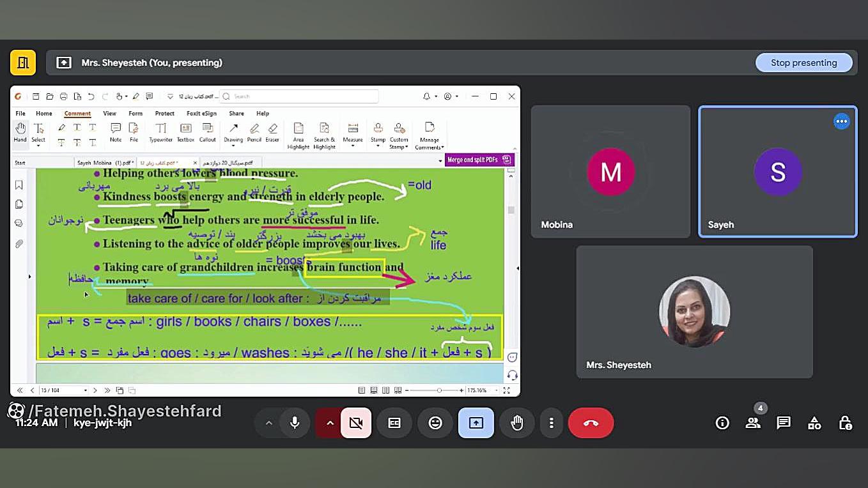Open Manage Comments dropdown

pyautogui.click(x=442, y=148)
